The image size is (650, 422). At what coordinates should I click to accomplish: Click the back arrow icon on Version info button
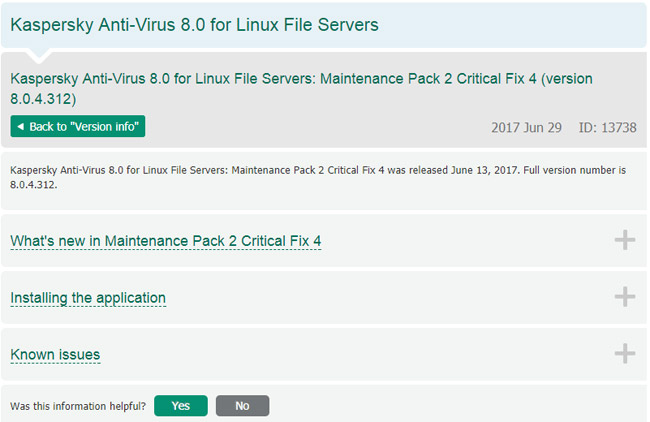pos(20,127)
